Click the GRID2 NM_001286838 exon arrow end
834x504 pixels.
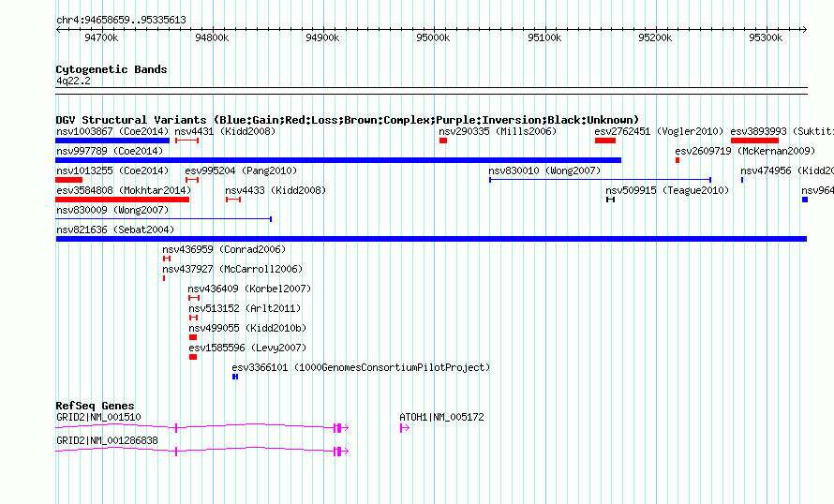pos(341,452)
